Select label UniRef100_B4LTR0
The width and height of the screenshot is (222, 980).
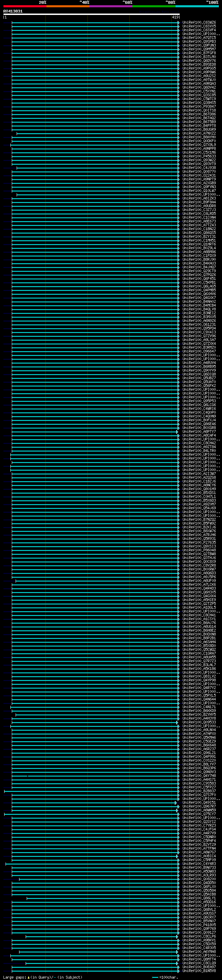click(x=199, y=451)
